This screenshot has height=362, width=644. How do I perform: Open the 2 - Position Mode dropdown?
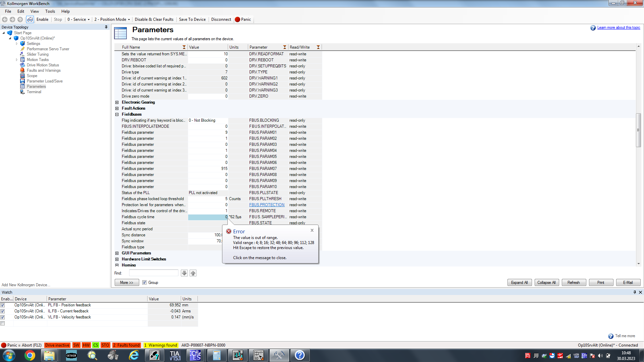(112, 19)
